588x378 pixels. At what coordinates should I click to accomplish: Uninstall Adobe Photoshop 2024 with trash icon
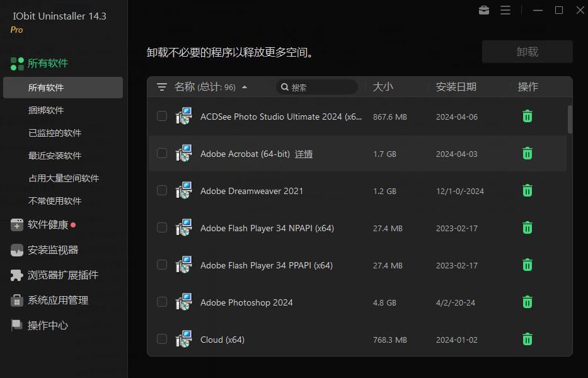(527, 302)
